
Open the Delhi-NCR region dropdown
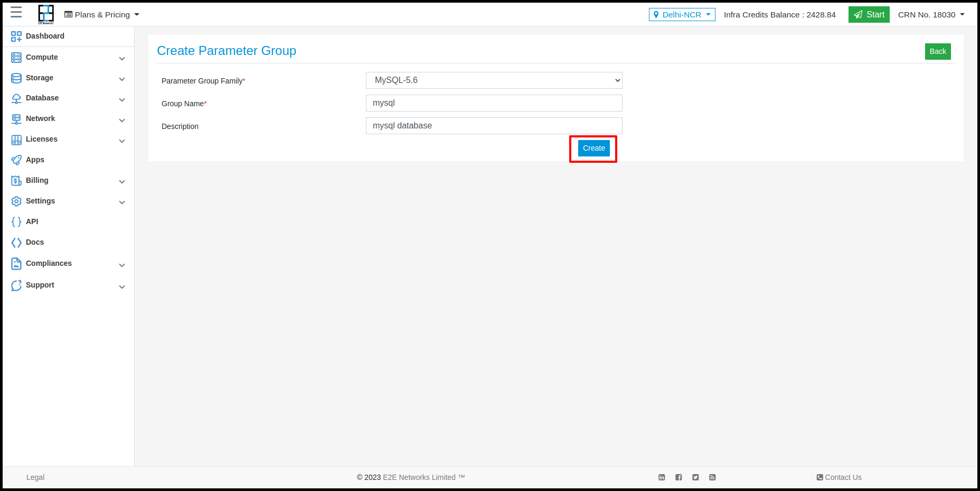(x=682, y=15)
